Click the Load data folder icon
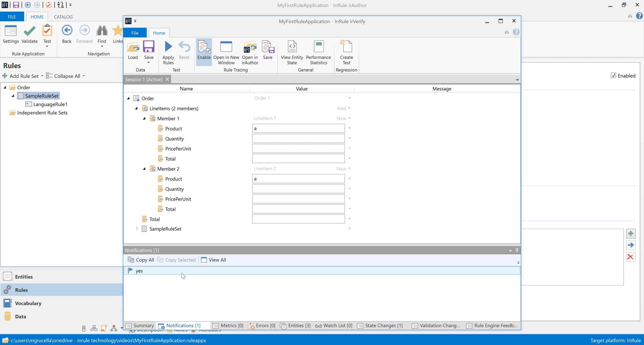 133,47
